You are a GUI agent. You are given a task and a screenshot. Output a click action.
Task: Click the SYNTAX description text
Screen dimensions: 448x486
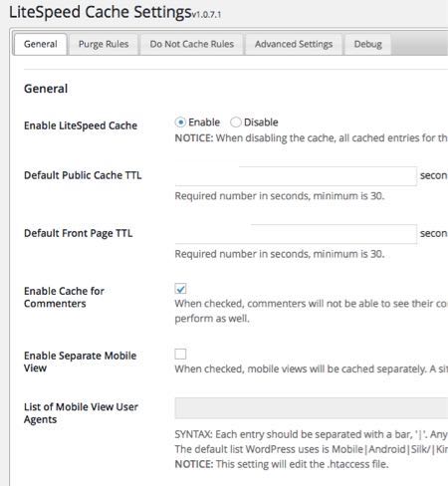(x=311, y=434)
